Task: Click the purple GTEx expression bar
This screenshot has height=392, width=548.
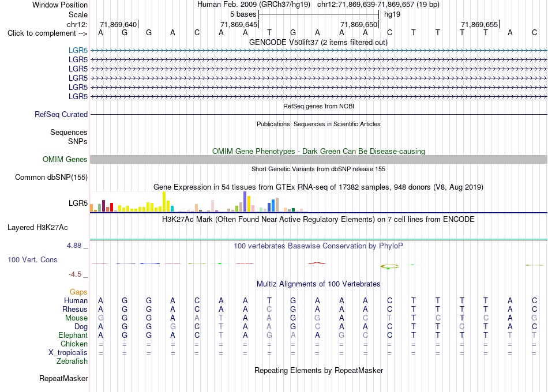Action: coord(245,202)
